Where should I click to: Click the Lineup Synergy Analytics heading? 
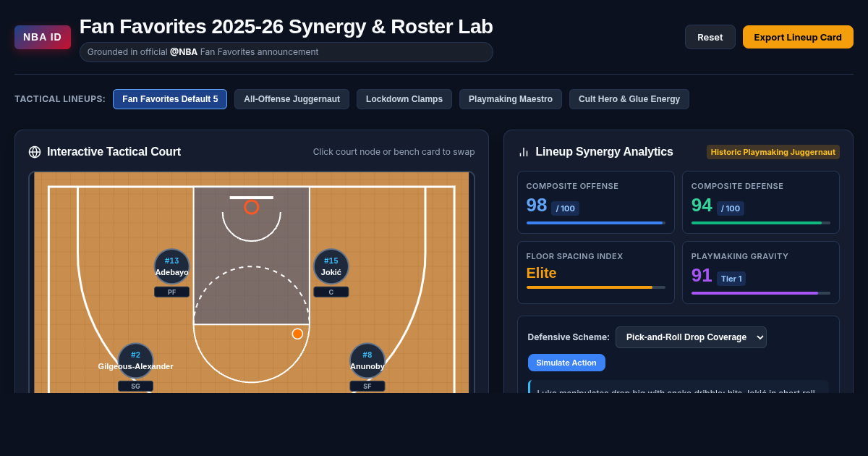(x=604, y=152)
